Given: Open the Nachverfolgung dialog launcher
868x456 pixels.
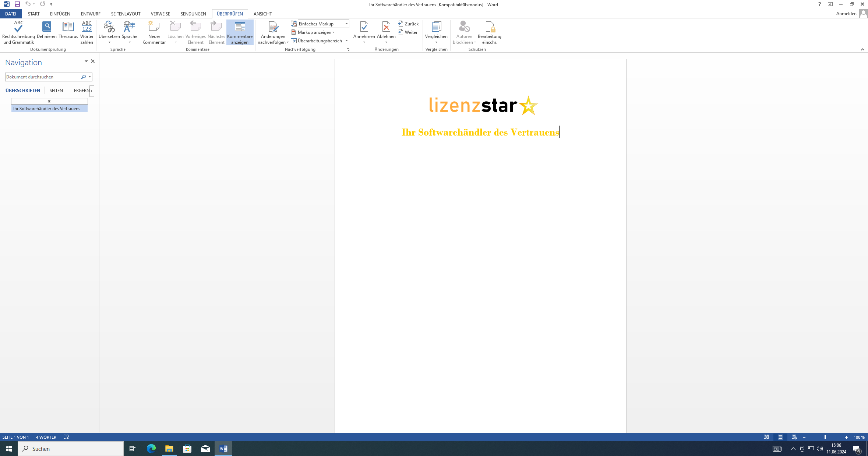Looking at the screenshot, I should tap(348, 49).
